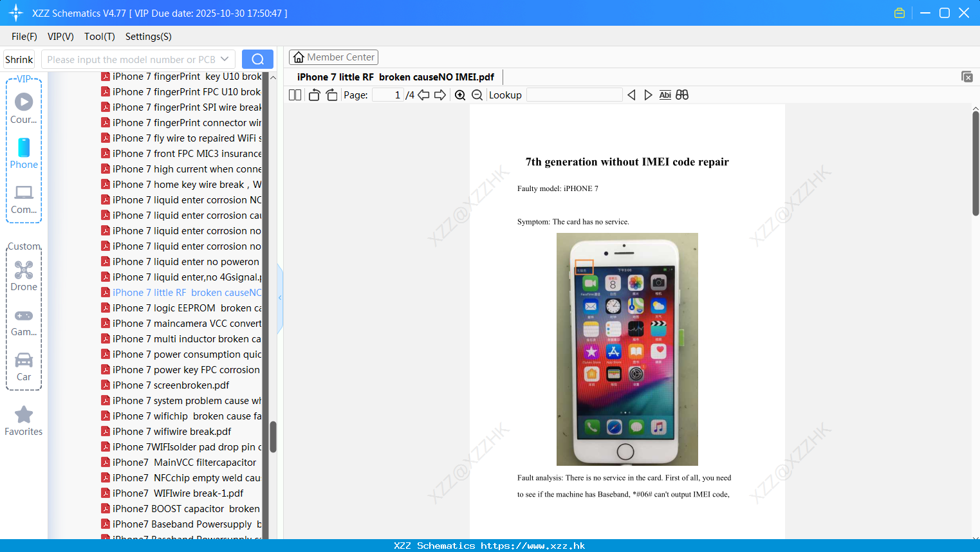
Task: Find previous lookup result triangle
Action: (631, 95)
